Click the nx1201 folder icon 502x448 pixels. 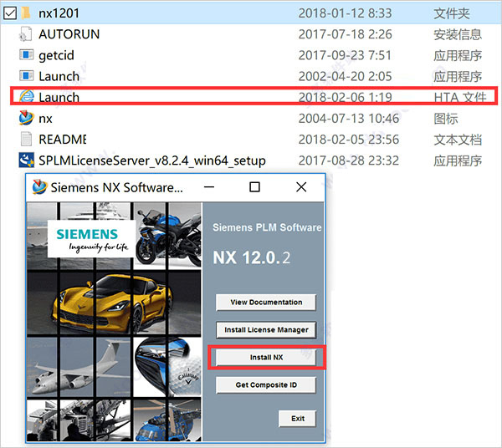point(26,13)
